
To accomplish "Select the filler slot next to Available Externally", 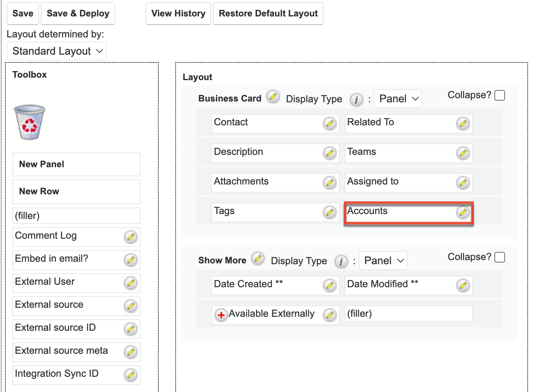I will tap(408, 314).
